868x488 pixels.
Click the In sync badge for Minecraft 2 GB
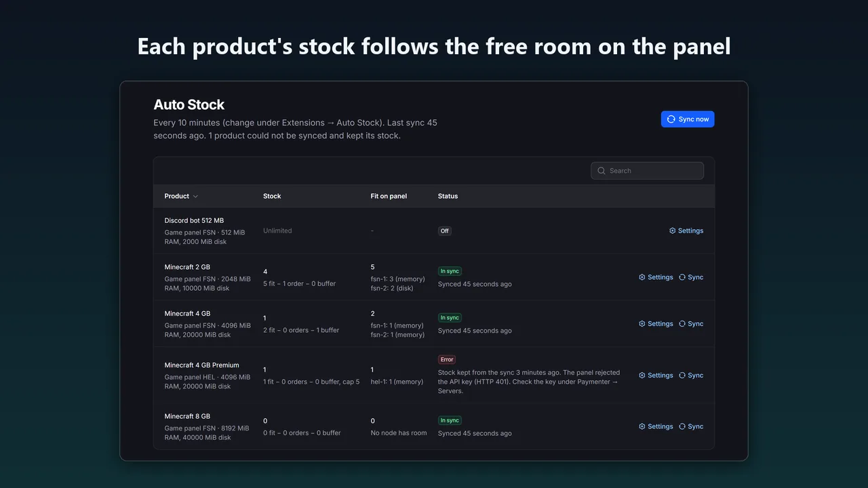[x=450, y=271]
